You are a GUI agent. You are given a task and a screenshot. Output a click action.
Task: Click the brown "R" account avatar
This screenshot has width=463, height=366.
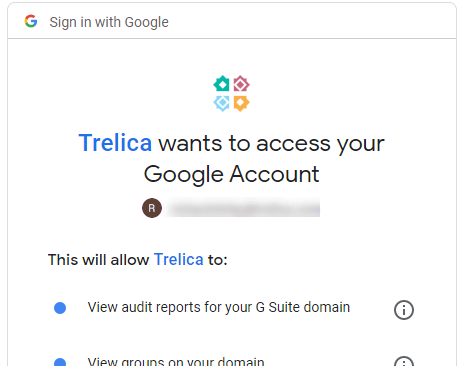pyautogui.click(x=152, y=208)
